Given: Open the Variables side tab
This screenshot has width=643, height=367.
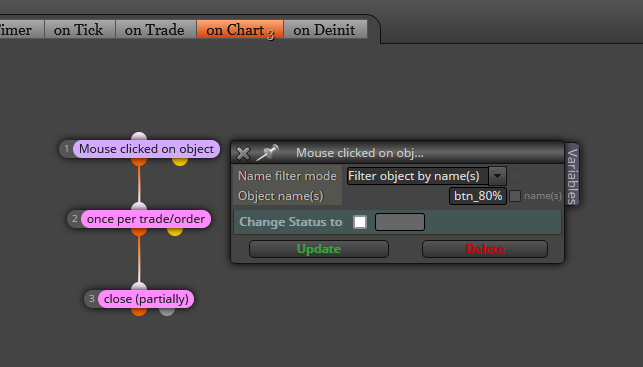Looking at the screenshot, I should coord(572,176).
